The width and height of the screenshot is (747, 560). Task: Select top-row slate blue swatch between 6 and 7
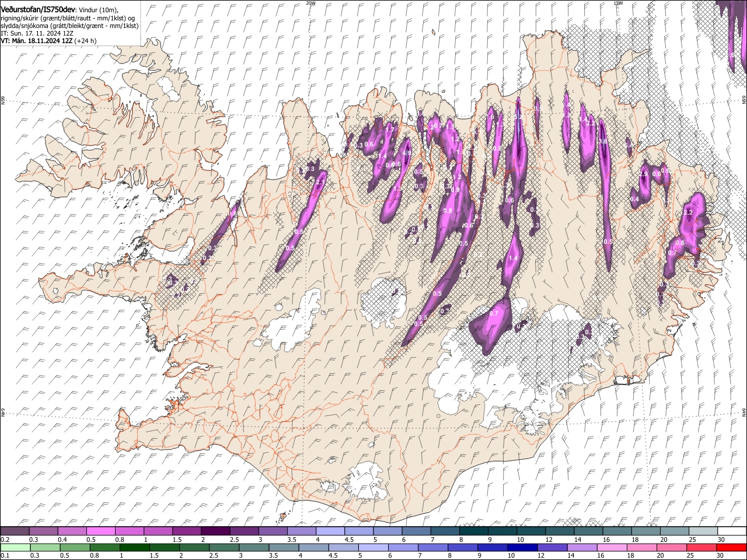pyautogui.click(x=416, y=531)
